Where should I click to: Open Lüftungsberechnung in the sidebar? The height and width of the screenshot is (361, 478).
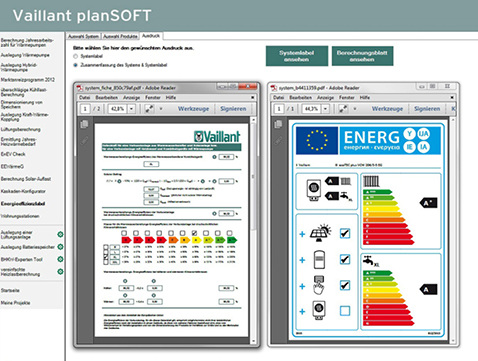click(21, 129)
